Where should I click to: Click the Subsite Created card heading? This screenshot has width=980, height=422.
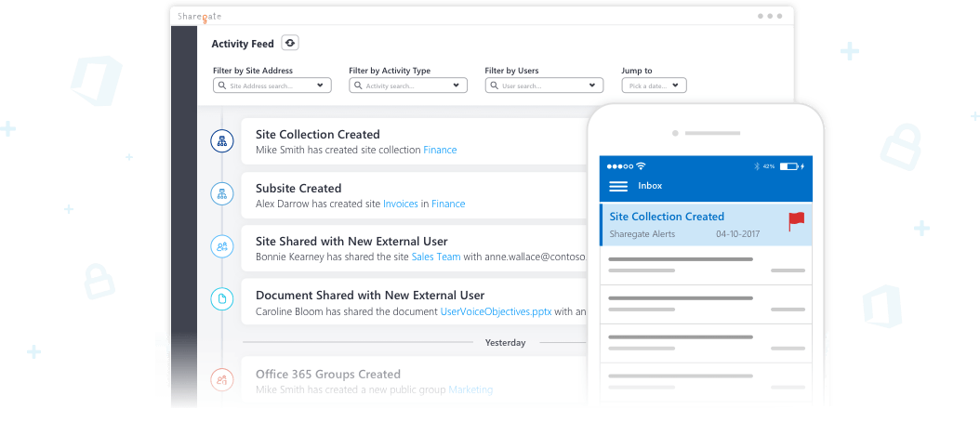(298, 188)
